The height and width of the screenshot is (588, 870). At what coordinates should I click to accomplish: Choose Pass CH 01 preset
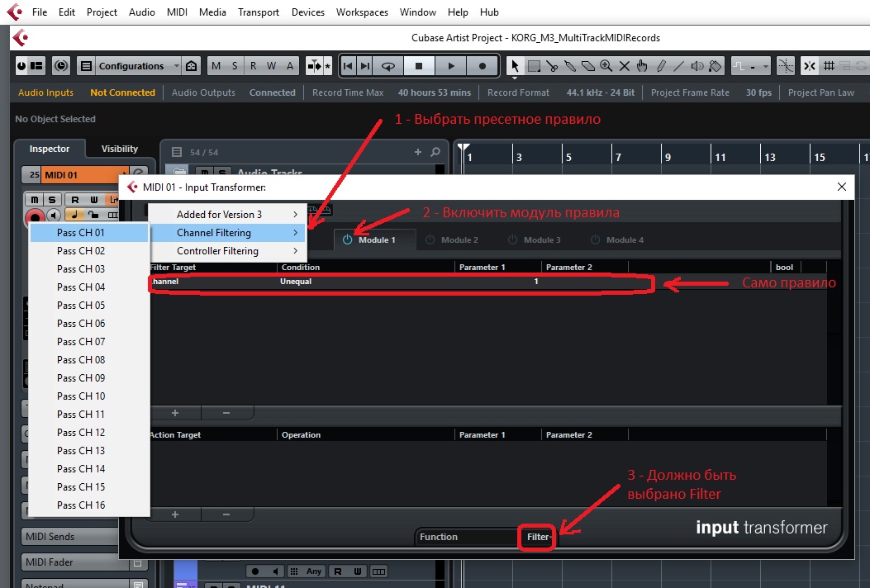(x=89, y=233)
